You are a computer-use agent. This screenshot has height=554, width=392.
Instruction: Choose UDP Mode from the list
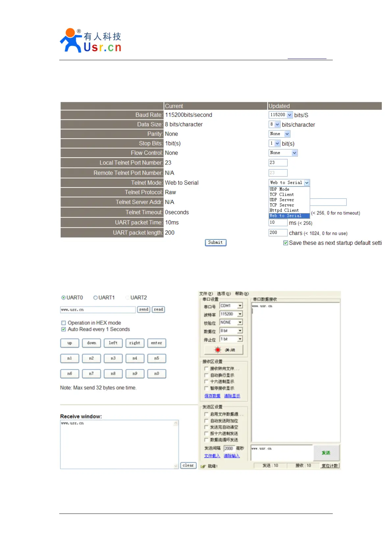289,189
